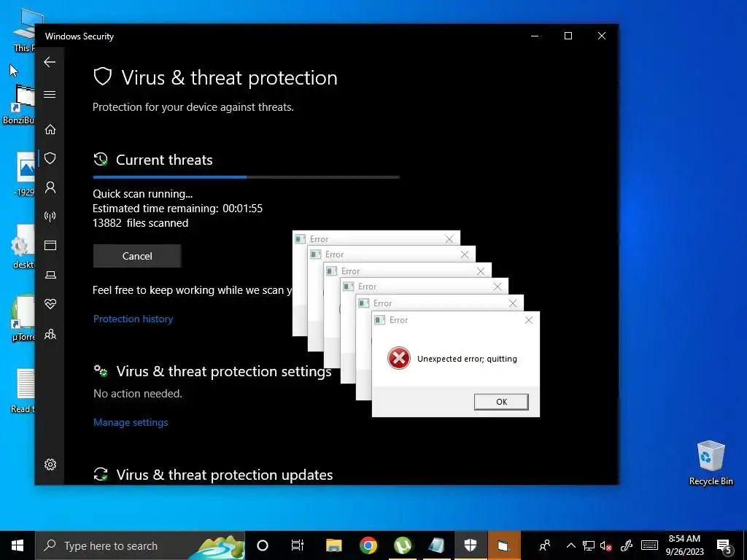This screenshot has width=747, height=560.
Task: Open the Manage settings link
Action: click(x=131, y=422)
